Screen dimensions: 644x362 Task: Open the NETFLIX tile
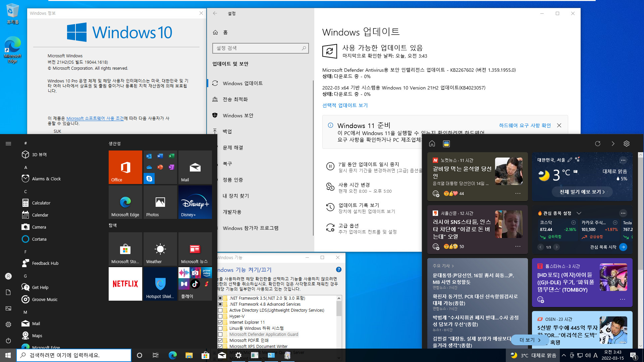coord(125,284)
